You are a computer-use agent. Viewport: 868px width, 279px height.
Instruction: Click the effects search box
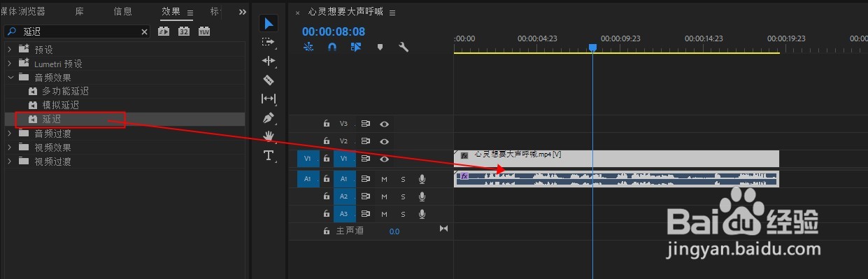point(77,31)
